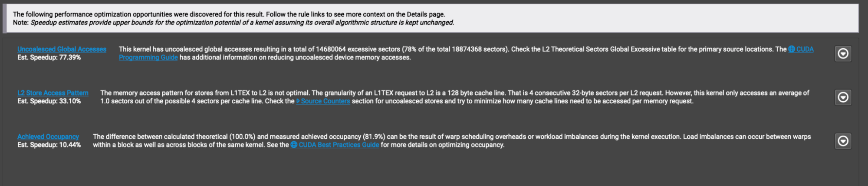Open the L2 Store Access Pattern link
This screenshot has width=868, height=186.
coord(53,93)
